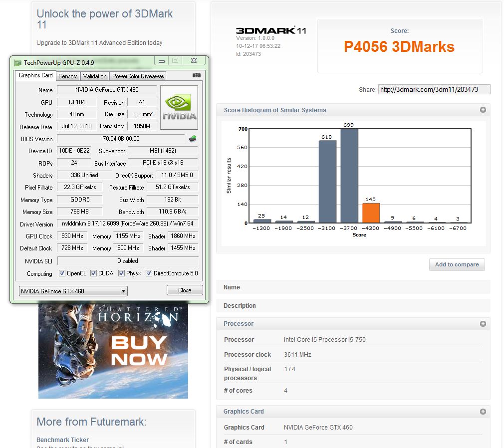Collapse the Graphics Card section
Image resolution: width=504 pixels, height=448 pixels.
coord(483,412)
